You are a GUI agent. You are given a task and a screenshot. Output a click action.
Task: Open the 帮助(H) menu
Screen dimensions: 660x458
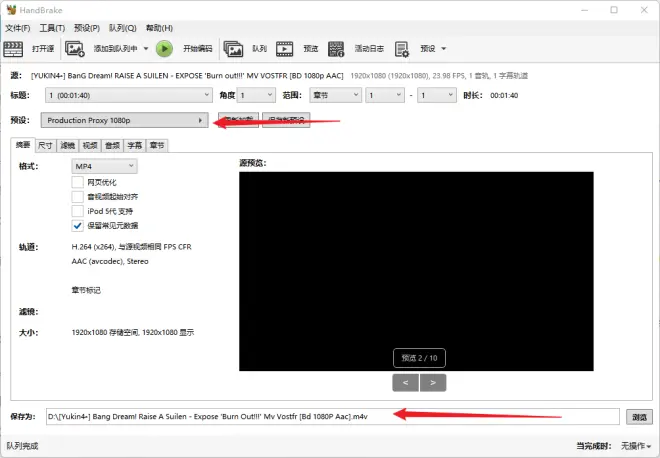[159, 28]
